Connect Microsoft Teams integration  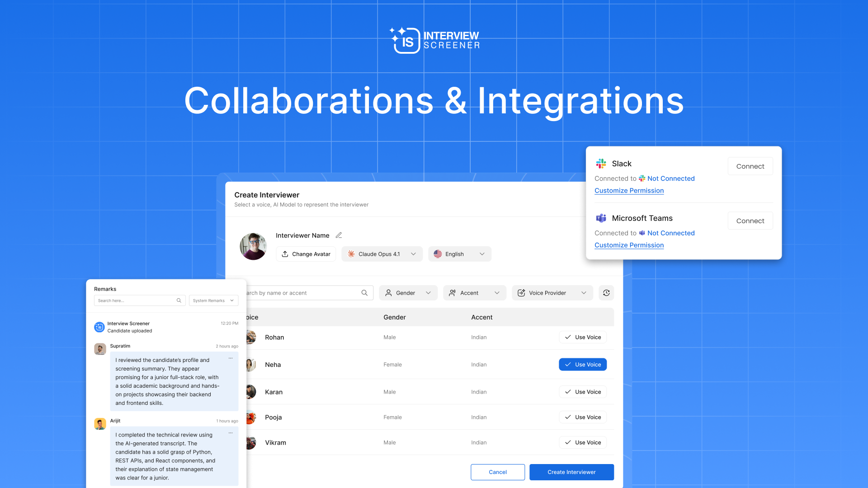(x=750, y=221)
